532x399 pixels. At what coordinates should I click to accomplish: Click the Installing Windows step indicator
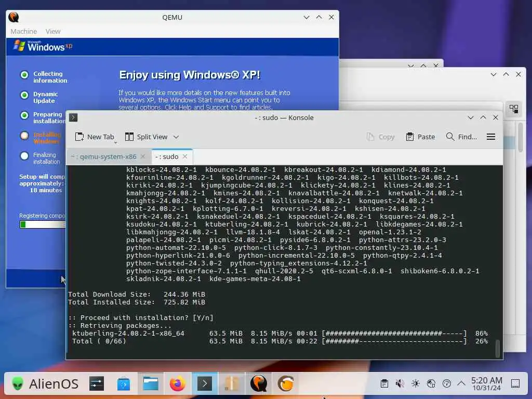click(24, 136)
